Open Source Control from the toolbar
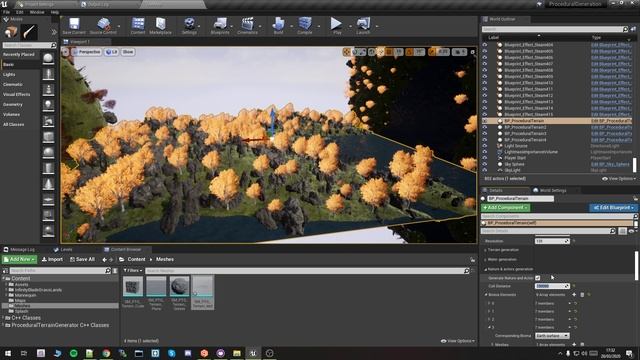The image size is (640, 360). (x=103, y=26)
